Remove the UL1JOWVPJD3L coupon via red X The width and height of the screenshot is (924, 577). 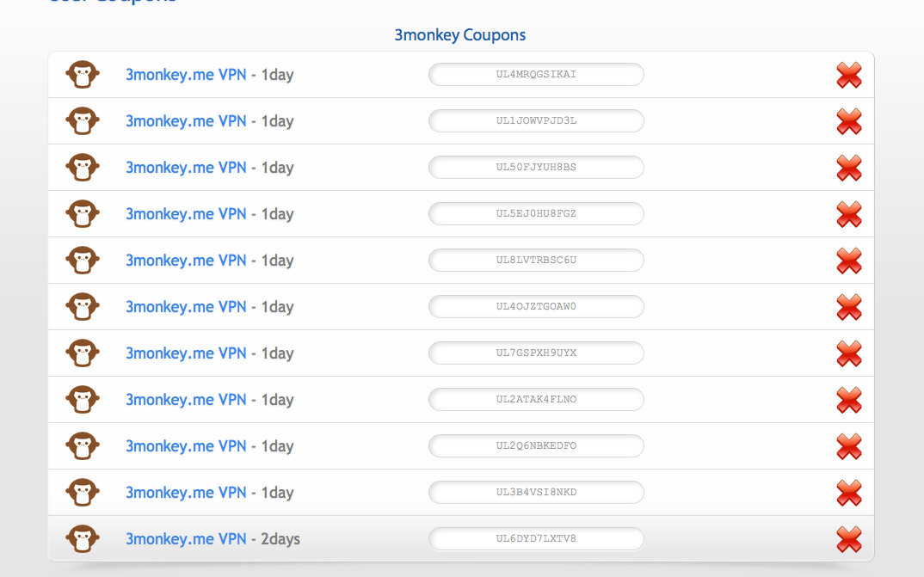pos(848,121)
